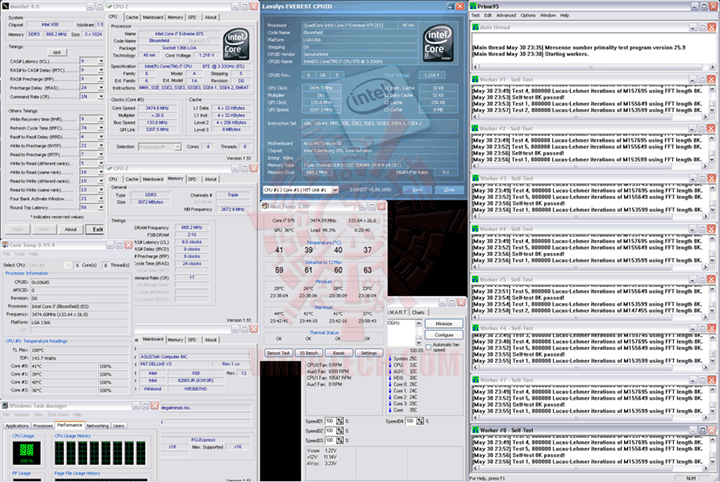
Task: Click scroll down arrow in SpeedFan log box
Action: (418, 342)
